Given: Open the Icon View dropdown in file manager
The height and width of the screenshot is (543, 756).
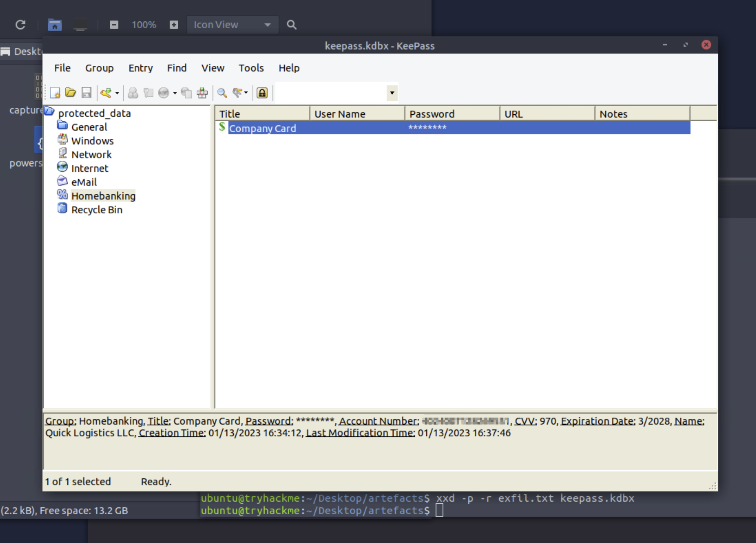Looking at the screenshot, I should click(x=232, y=25).
